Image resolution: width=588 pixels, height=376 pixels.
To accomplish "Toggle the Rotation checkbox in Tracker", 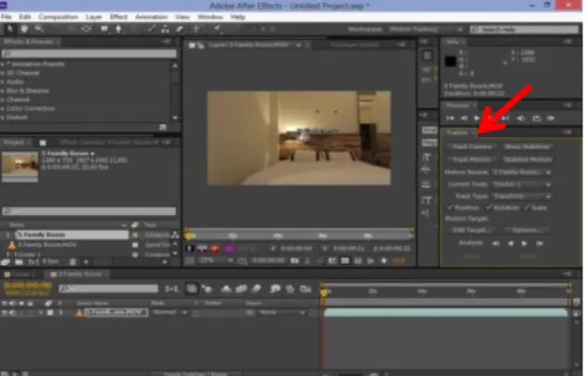I will [x=489, y=207].
